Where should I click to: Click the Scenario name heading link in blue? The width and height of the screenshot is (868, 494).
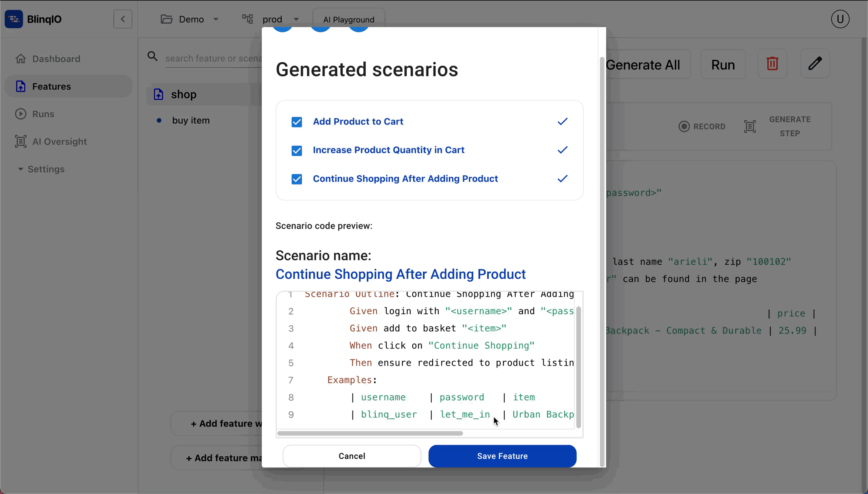tap(401, 274)
